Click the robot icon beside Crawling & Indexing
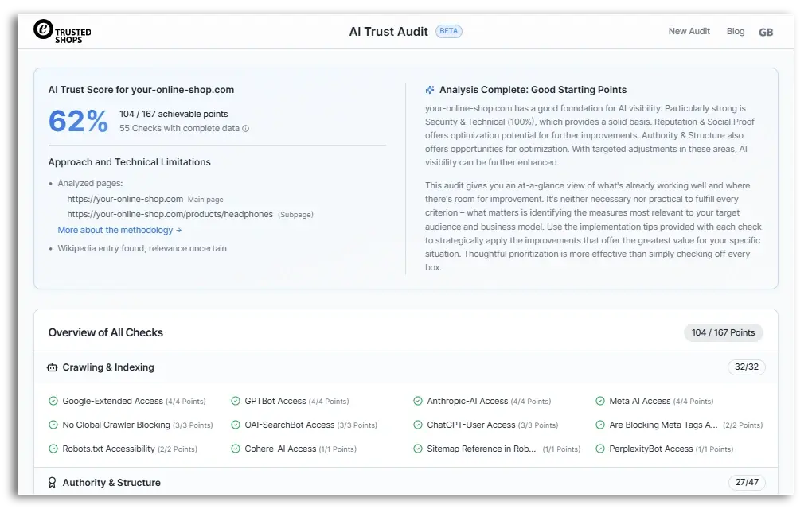812x509 pixels. [53, 367]
